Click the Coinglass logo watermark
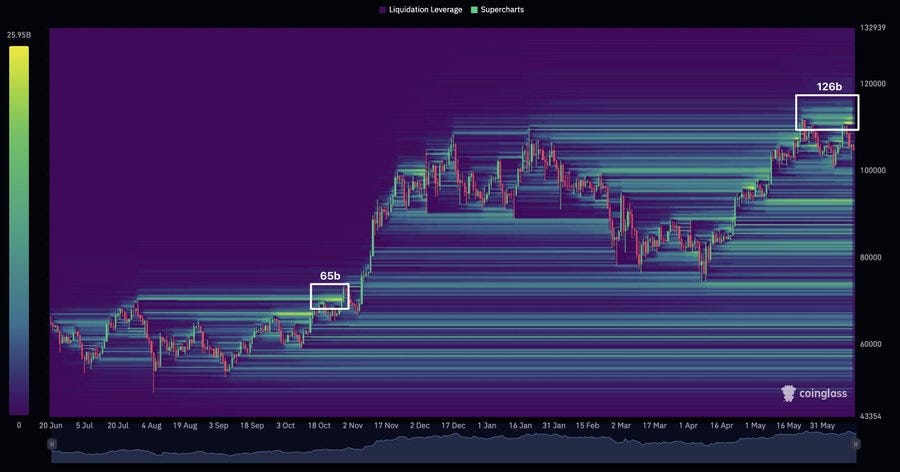Image resolution: width=900 pixels, height=472 pixels. point(818,394)
